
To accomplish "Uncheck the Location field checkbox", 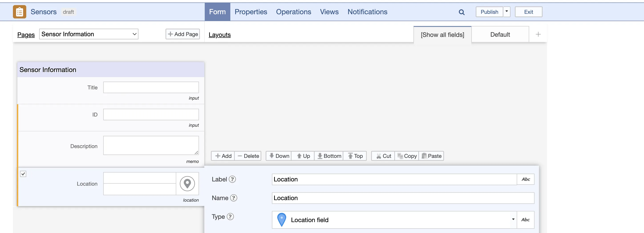I will click(23, 174).
